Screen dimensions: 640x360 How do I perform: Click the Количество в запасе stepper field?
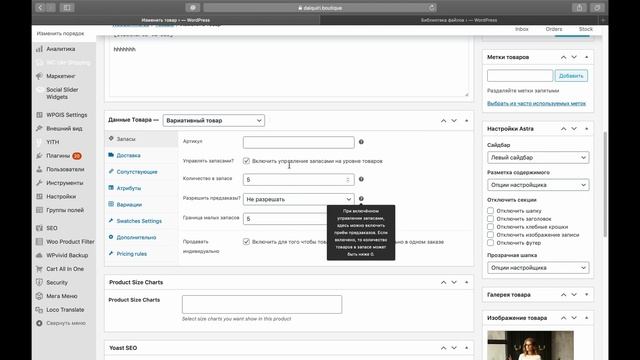point(298,180)
